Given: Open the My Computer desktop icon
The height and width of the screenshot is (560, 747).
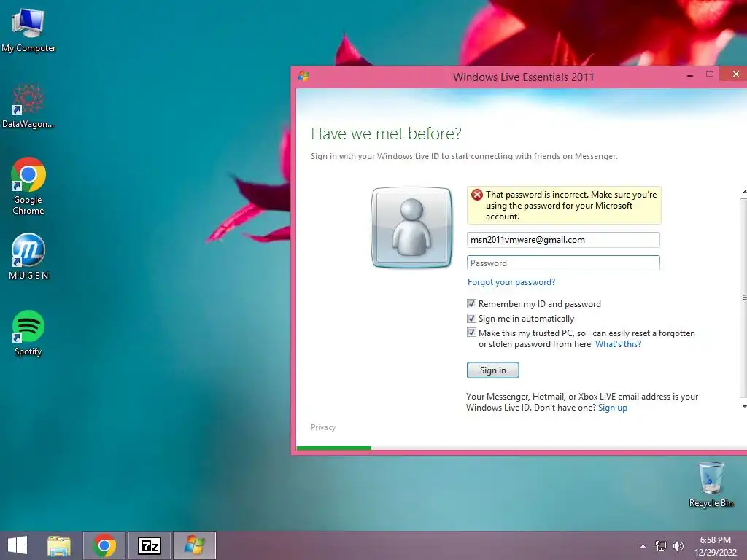Looking at the screenshot, I should click(x=28, y=30).
